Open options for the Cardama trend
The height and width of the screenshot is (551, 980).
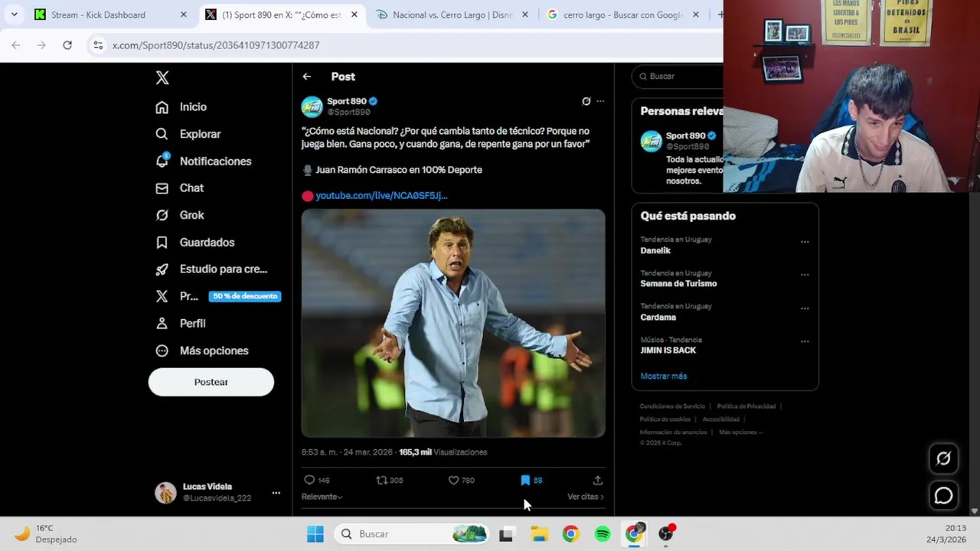[805, 308]
